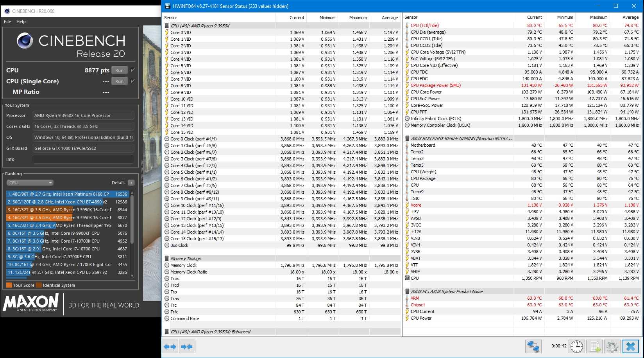Click the clock reset timer icon
Image resolution: width=644 pixels, height=358 pixels.
tap(576, 347)
